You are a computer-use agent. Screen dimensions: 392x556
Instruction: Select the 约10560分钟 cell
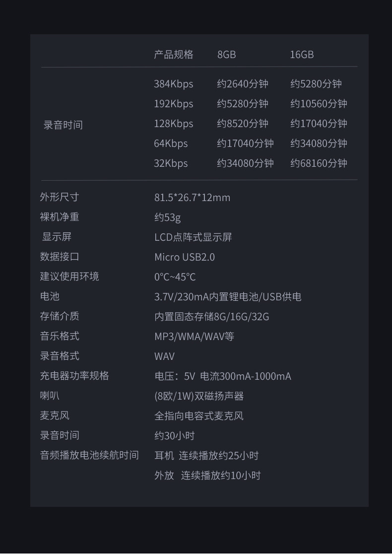click(319, 104)
